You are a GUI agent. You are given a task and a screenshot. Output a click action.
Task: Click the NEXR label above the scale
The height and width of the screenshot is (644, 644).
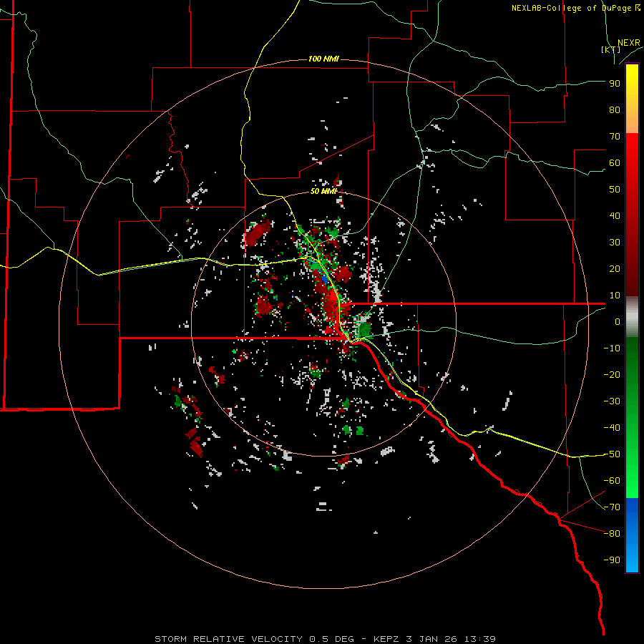[628, 43]
